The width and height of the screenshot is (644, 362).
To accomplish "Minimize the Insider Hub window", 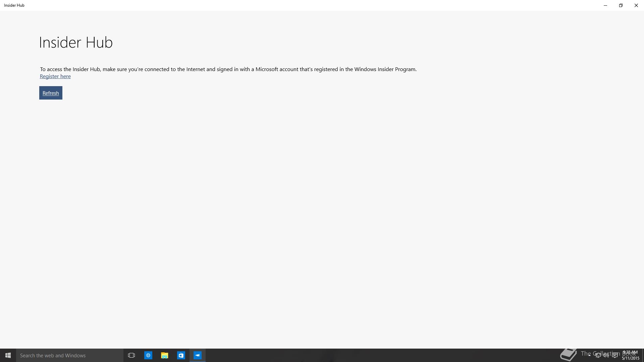I will (x=605, y=5).
